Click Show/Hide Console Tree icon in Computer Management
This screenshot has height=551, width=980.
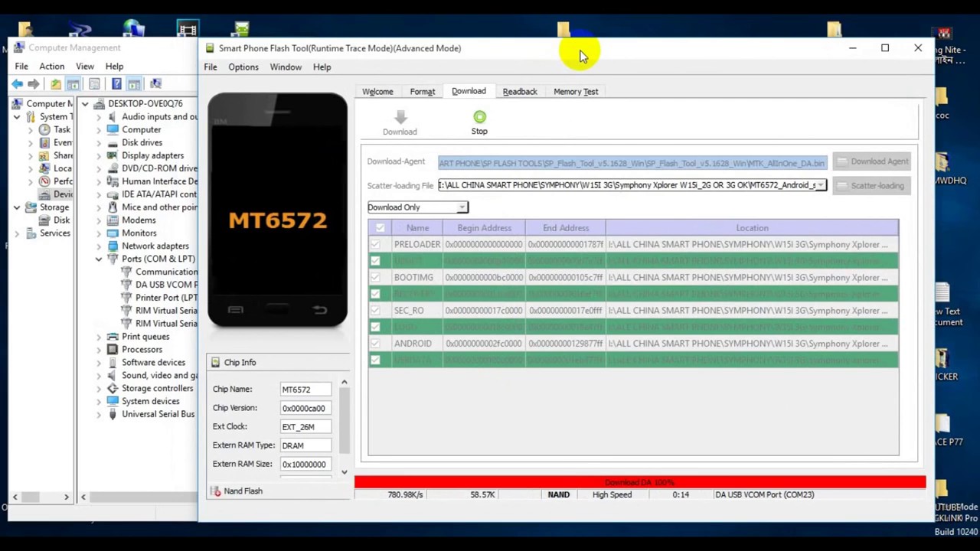tap(73, 83)
